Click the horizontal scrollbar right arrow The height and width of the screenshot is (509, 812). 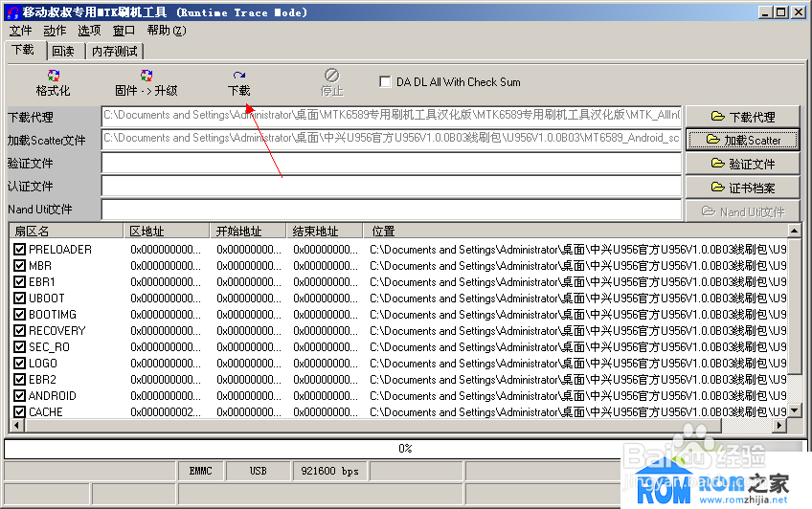(x=779, y=425)
